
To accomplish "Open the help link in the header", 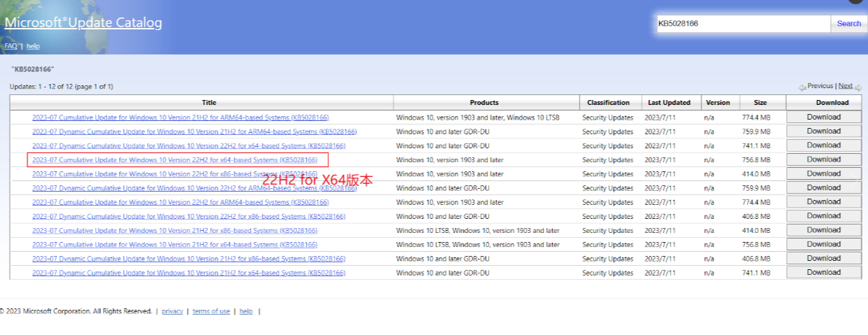I will 34,46.
